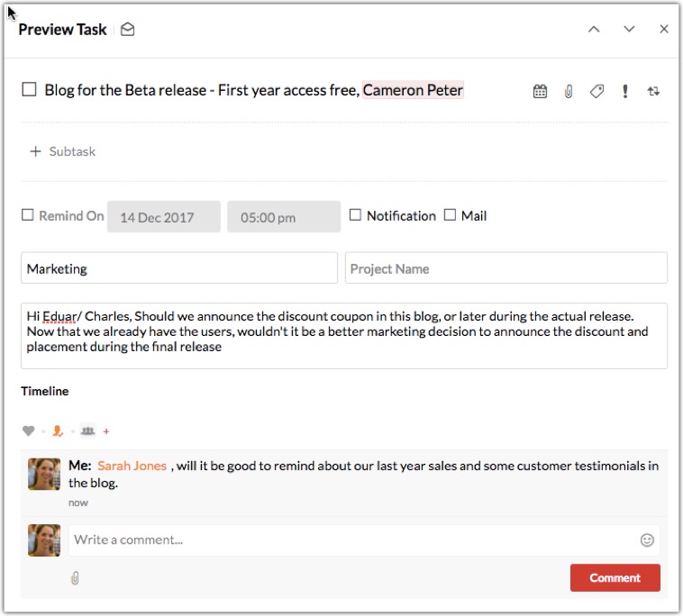This screenshot has width=683, height=616.
Task: Go to previous task with up chevron
Action: pos(594,29)
